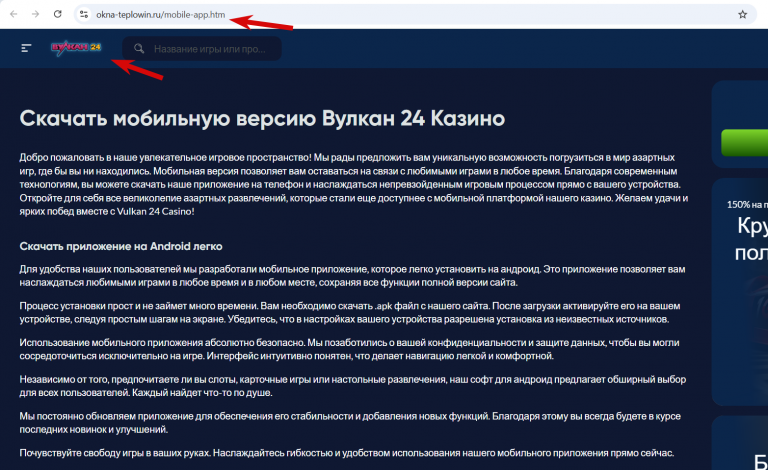768x470 pixels.
Task: Bookmark this page with the star icon
Action: [x=743, y=15]
